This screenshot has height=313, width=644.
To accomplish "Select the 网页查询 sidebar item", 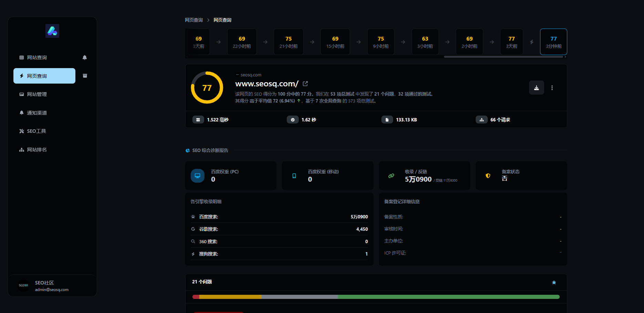I will (x=44, y=76).
